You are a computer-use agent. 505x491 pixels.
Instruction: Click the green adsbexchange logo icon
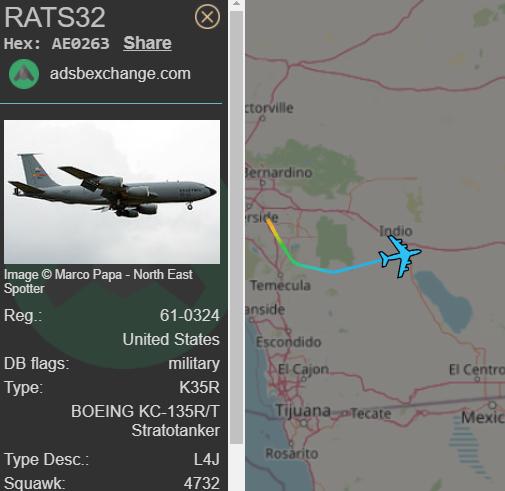(24, 74)
